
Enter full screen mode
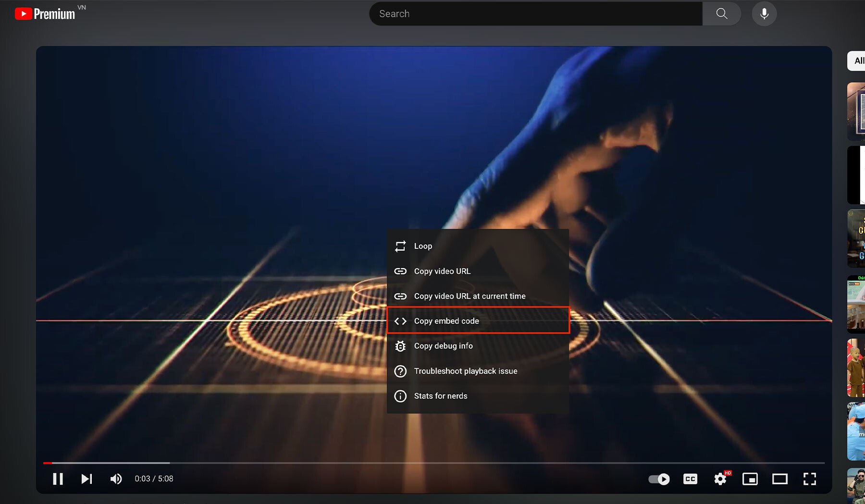[x=809, y=479]
